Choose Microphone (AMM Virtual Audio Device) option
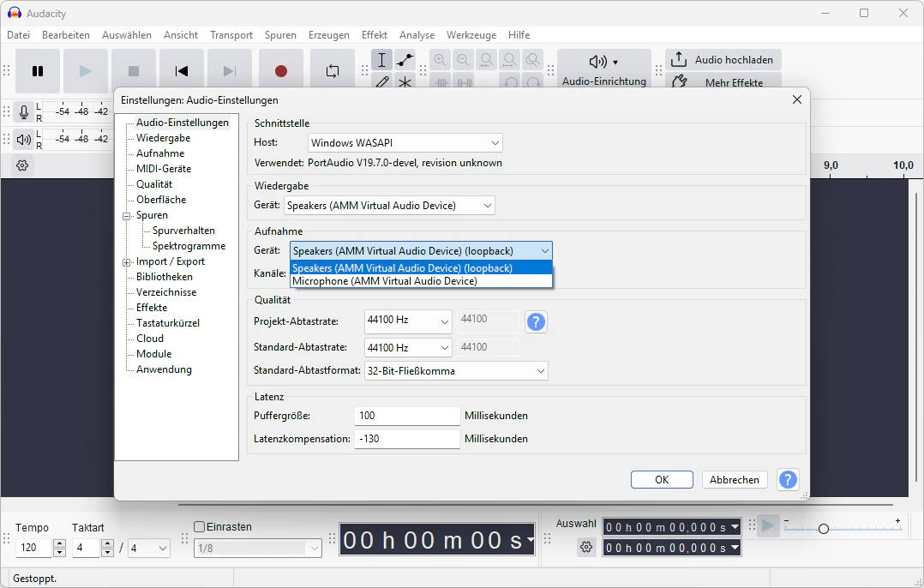This screenshot has width=924, height=588. [422, 281]
